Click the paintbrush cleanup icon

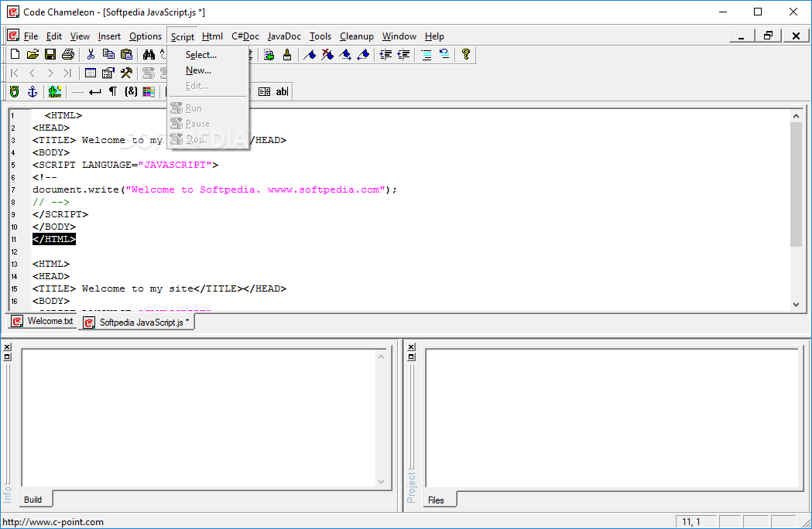point(287,54)
